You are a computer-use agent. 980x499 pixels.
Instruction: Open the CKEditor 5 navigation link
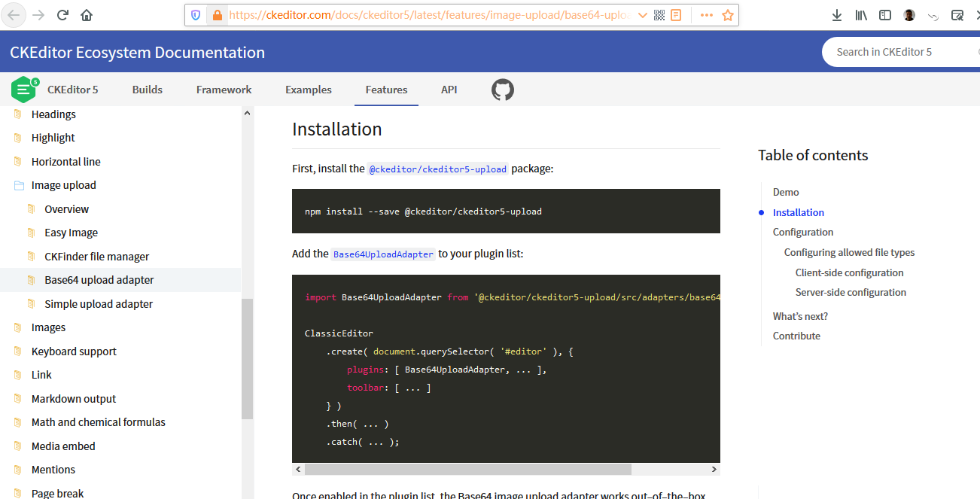[73, 90]
